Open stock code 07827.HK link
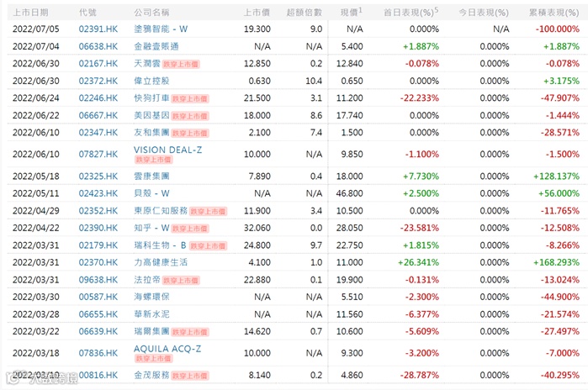This screenshot has height=390, width=588. (98, 154)
